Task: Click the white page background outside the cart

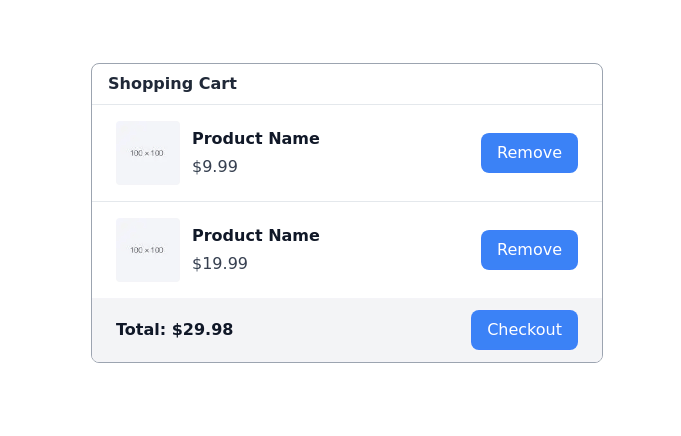Action: (x=340, y=400)
